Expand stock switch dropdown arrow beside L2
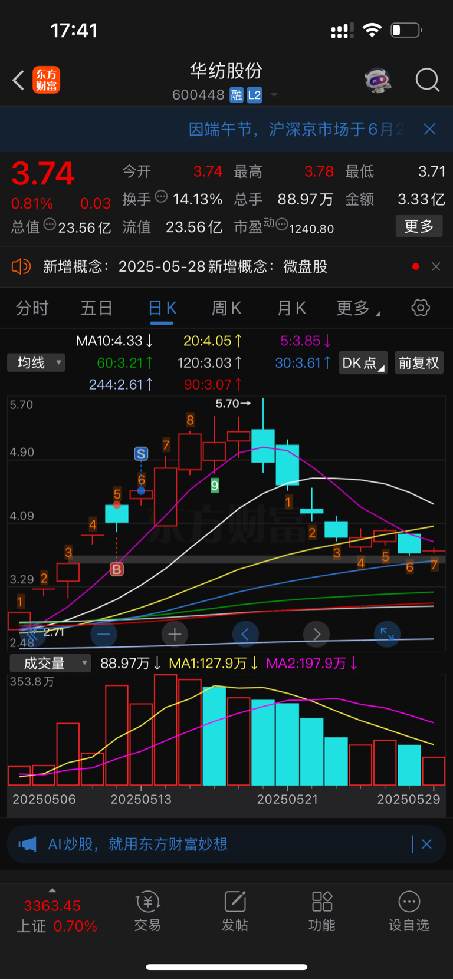Screen dimensions: 453x980 [274, 95]
